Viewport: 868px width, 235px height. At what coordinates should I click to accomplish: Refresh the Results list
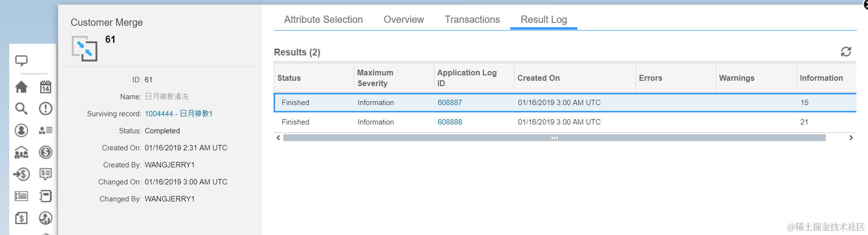846,52
